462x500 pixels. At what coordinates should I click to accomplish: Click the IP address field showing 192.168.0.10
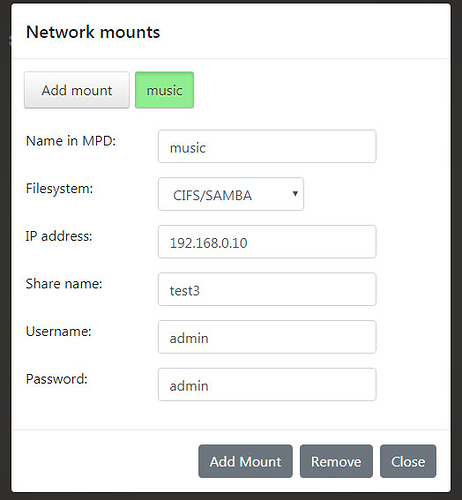pos(267,242)
